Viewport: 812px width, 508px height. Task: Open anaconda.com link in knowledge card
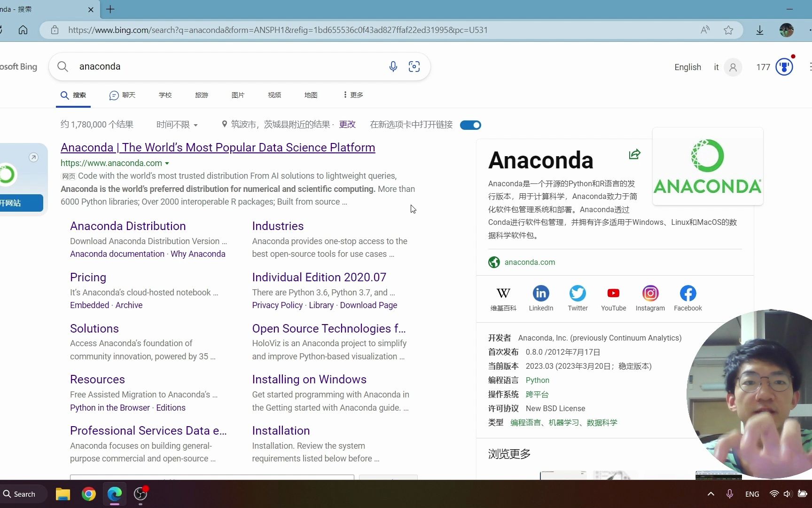(x=530, y=262)
